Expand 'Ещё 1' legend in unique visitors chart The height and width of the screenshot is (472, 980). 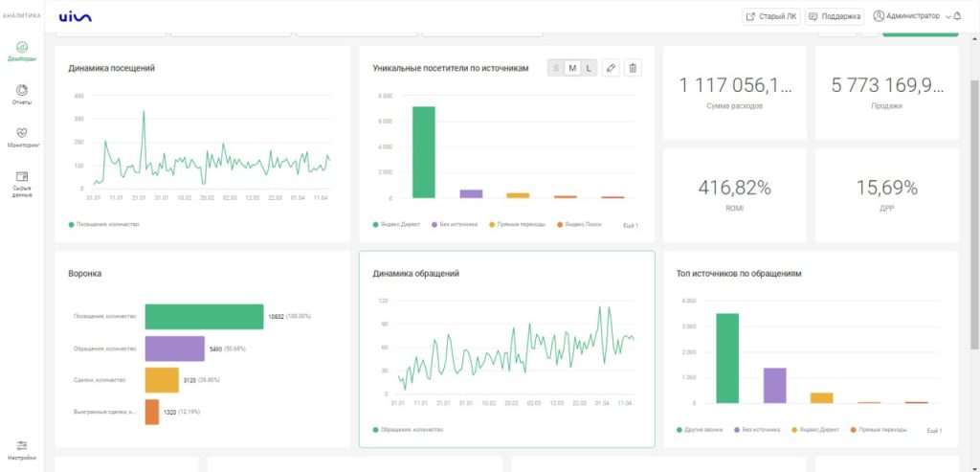[631, 225]
